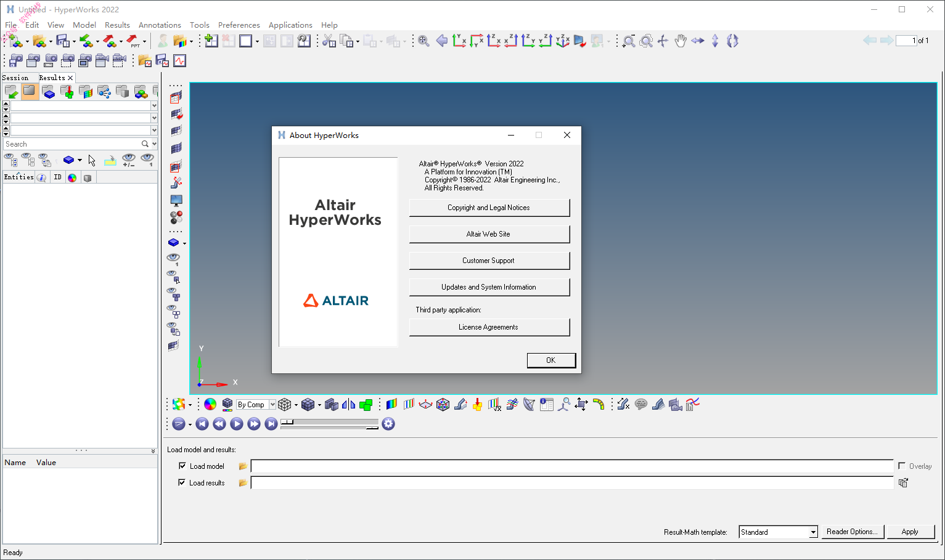Toggle the Load model checkbox
Viewport: 945px width, 560px height.
click(182, 466)
